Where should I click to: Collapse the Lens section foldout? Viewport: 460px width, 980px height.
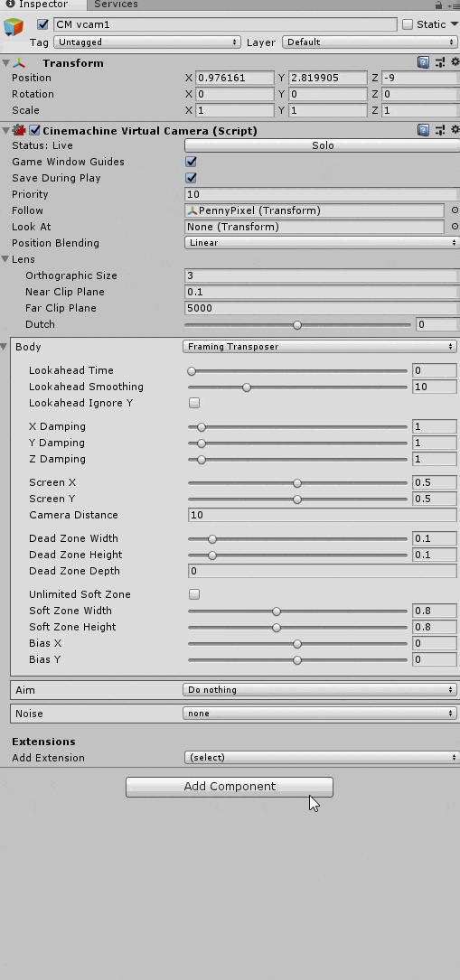click(x=5, y=258)
